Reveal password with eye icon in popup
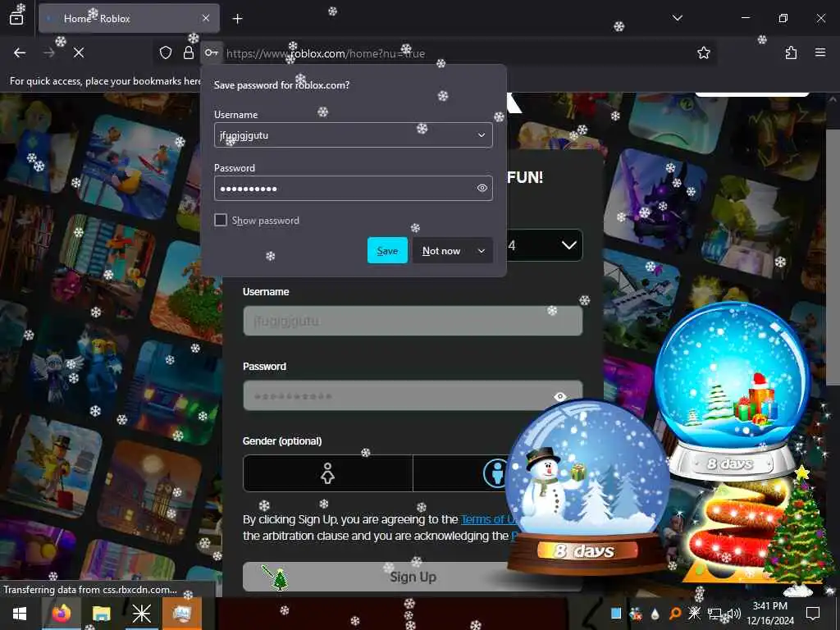Image resolution: width=840 pixels, height=630 pixels. (482, 188)
